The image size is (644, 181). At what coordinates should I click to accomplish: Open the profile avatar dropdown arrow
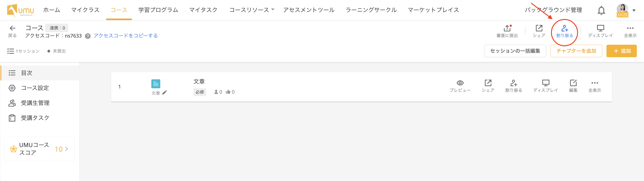coord(634,10)
